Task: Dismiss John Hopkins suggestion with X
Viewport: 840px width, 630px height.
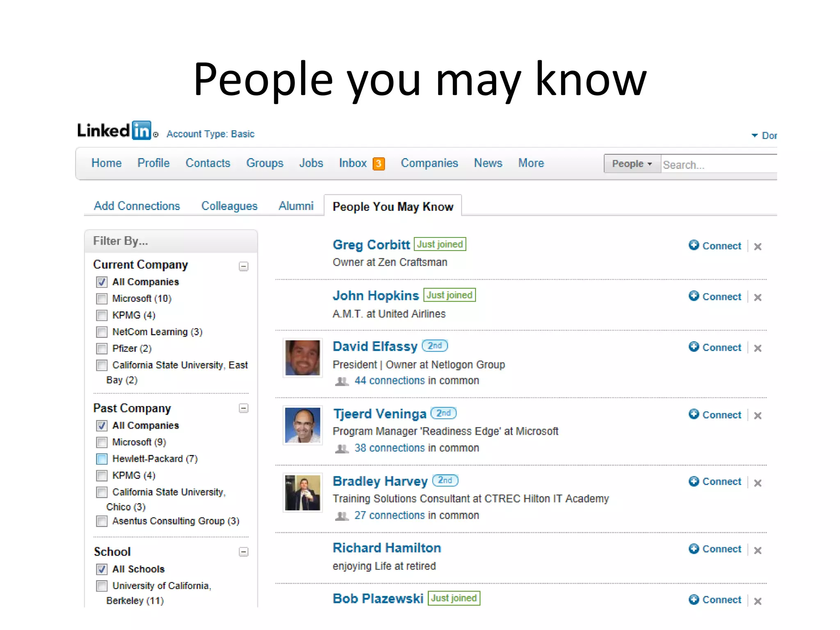Action: coord(758,297)
